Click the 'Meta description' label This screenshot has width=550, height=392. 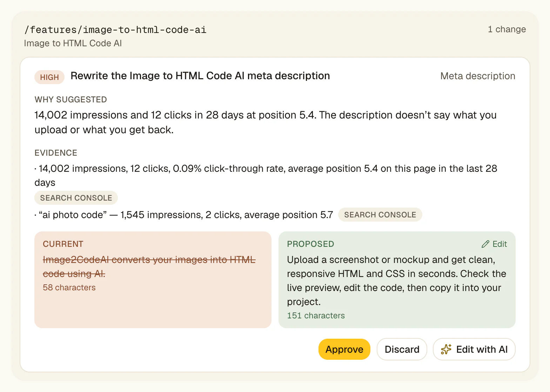coord(478,76)
